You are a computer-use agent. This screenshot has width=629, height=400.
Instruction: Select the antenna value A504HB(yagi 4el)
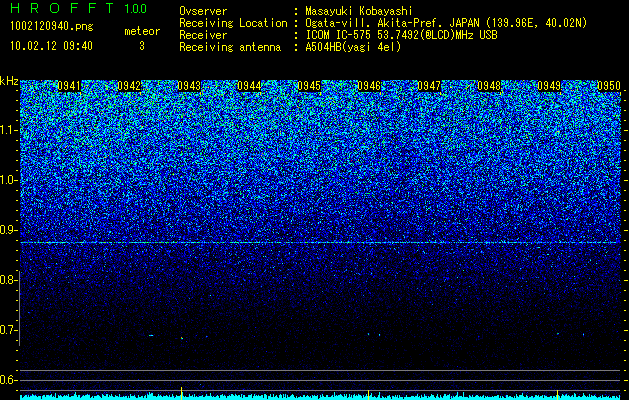pos(353,47)
